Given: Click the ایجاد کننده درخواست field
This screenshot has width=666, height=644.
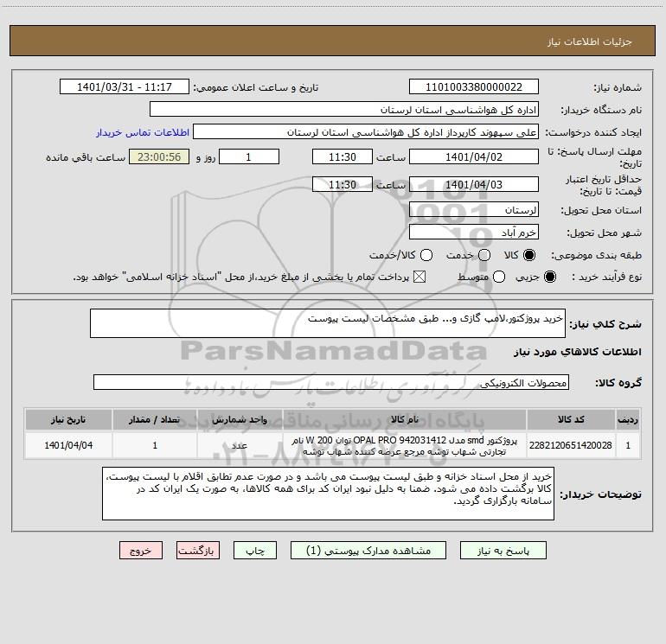Looking at the screenshot, I should click(366, 132).
